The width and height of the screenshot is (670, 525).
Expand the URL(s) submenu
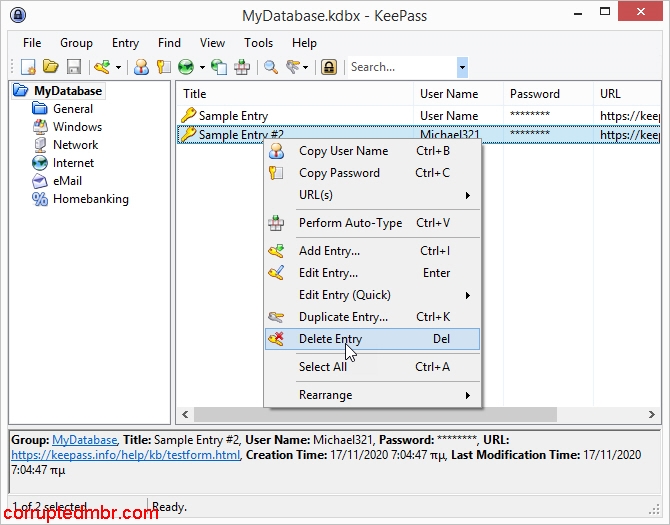point(372,195)
